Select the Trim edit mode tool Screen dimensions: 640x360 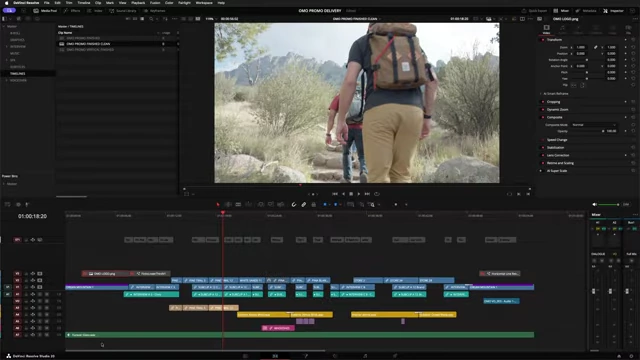(228, 204)
